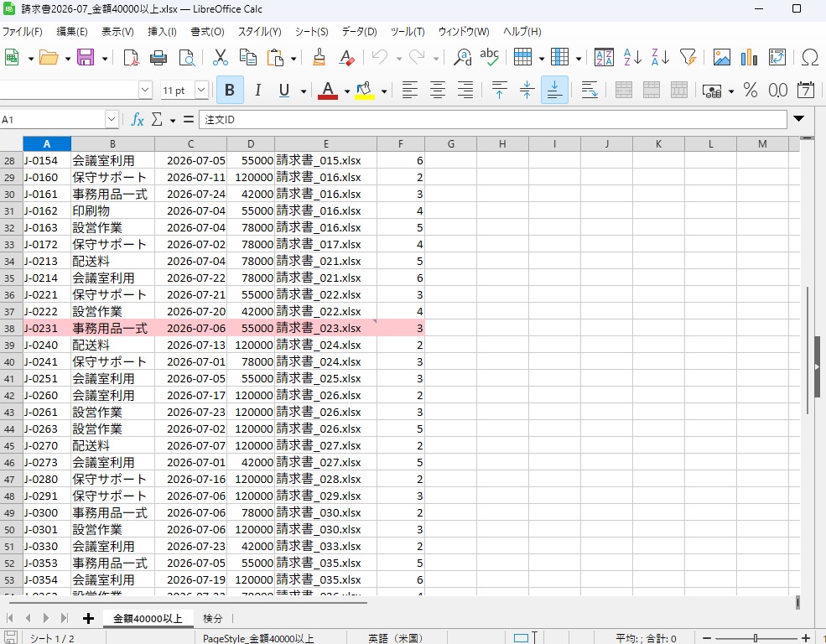Switch to the 検分 sheet tab
Screen dimensions: 826x644
point(213,618)
